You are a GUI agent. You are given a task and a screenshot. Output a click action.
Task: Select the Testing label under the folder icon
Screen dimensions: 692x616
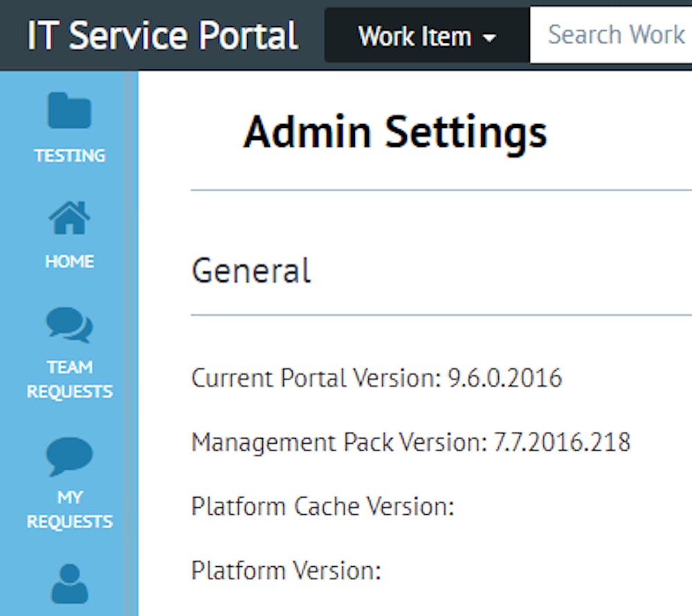click(69, 156)
